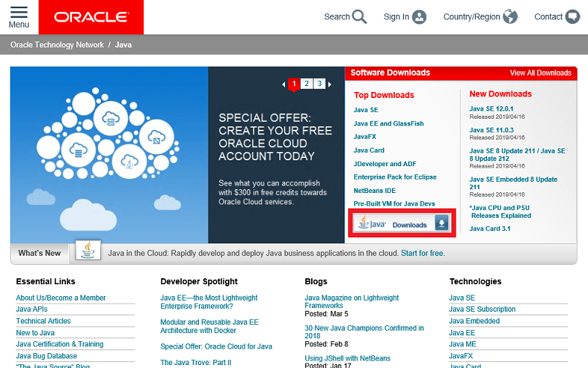
Task: Go to previous carousel slide arrow
Action: [284, 85]
